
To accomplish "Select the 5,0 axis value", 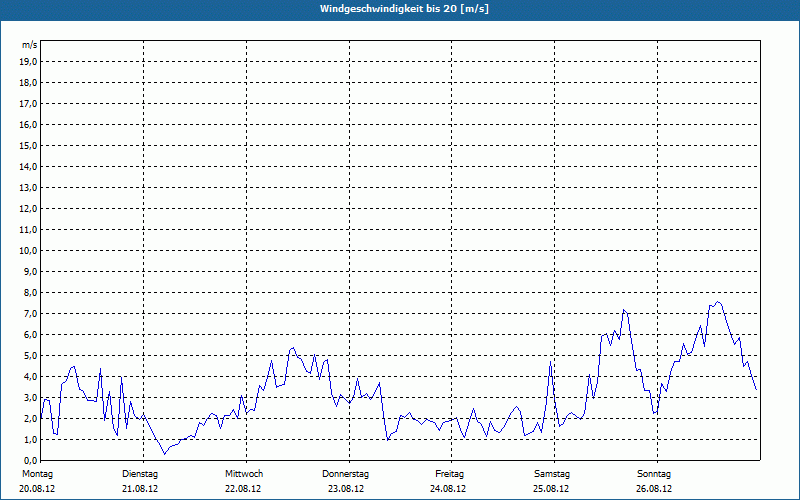I will [30, 355].
